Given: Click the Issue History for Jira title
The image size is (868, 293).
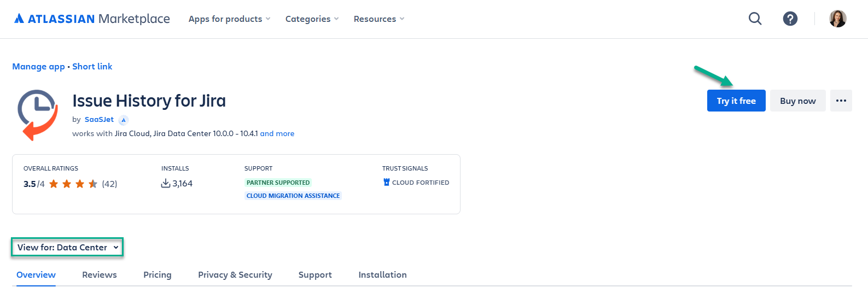Looking at the screenshot, I should click(x=149, y=101).
